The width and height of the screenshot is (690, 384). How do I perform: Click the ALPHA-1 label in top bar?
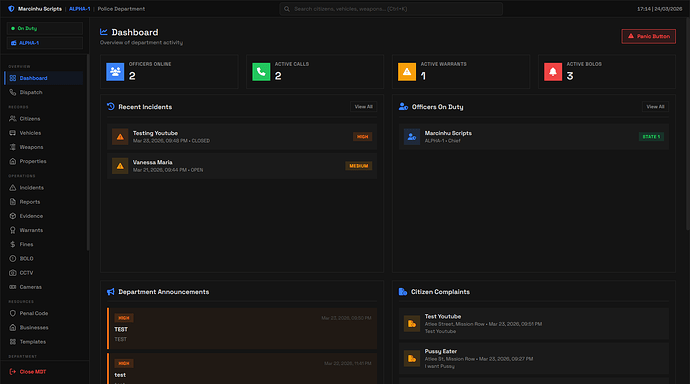(80, 9)
